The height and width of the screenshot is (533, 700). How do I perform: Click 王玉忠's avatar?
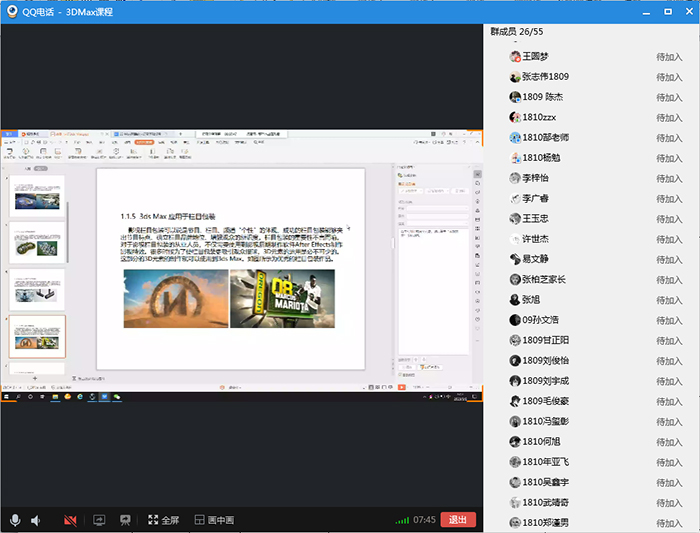(x=515, y=219)
